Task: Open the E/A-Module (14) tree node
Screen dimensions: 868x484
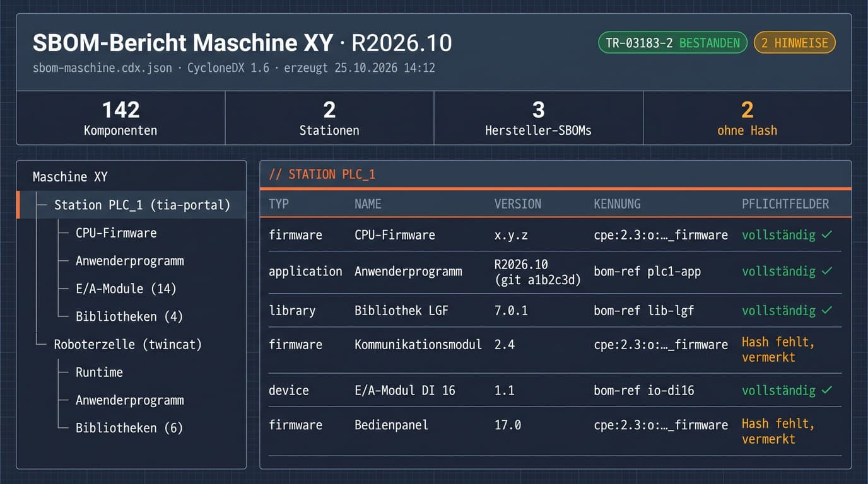Action: [126, 289]
